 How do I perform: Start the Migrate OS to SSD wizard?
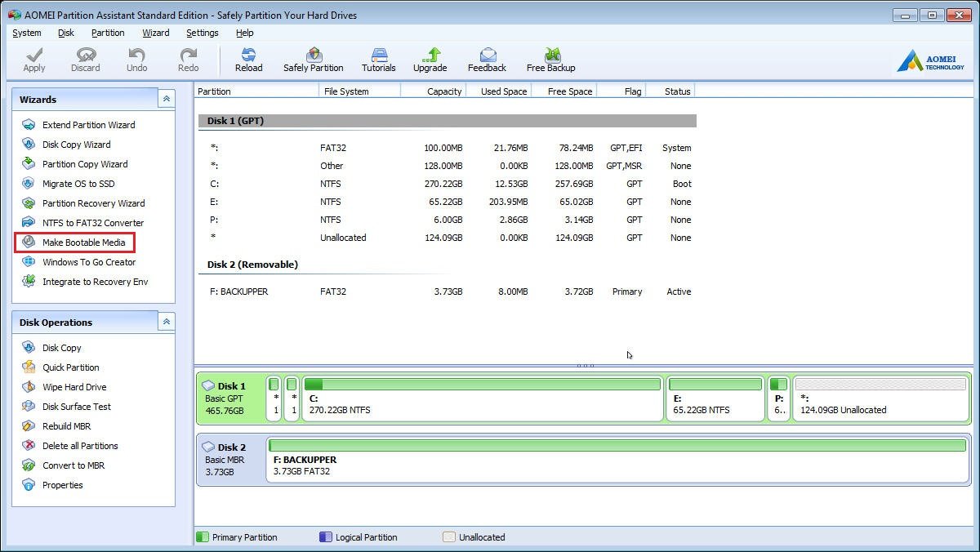78,184
